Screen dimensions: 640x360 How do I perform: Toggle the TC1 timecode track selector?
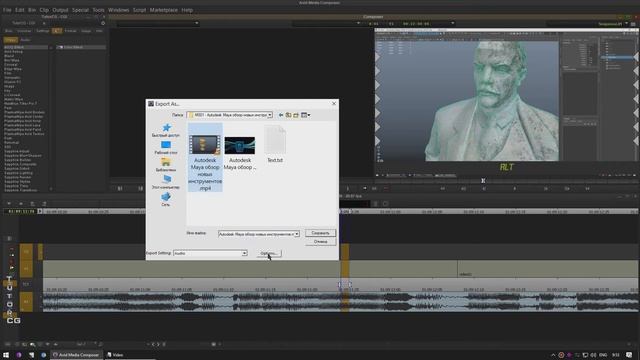tap(26, 284)
